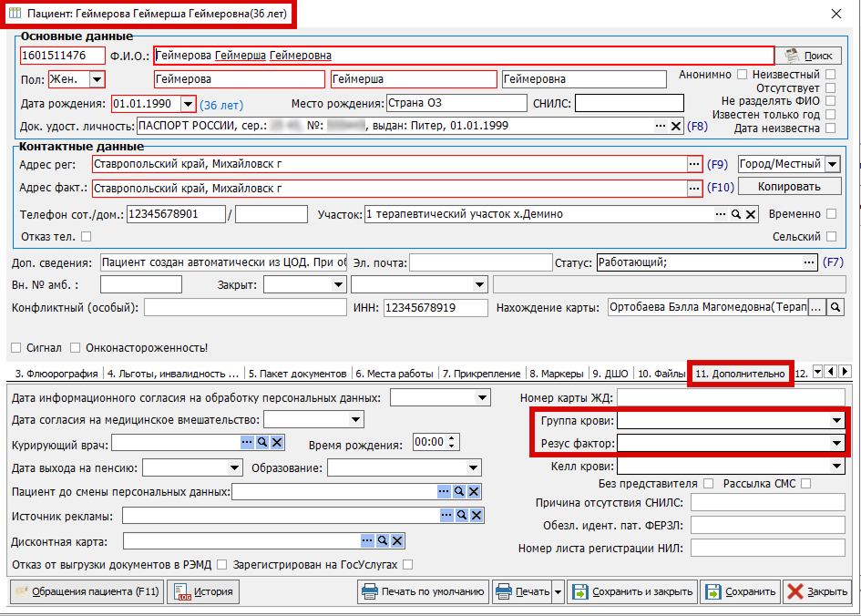Screen dimensions: 861x616
Task: Open Дата рождения date picker
Action: point(188,104)
